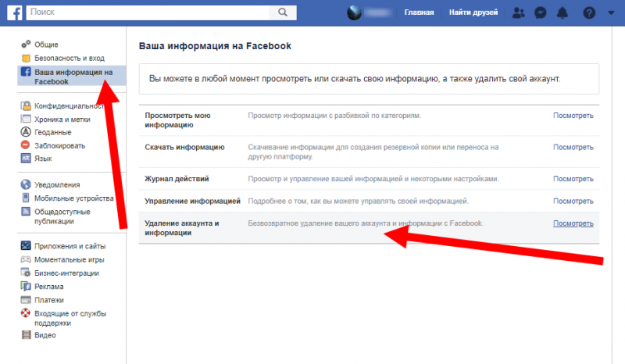Click the Уведомления globe icon
625x364 pixels.
pos(26,184)
